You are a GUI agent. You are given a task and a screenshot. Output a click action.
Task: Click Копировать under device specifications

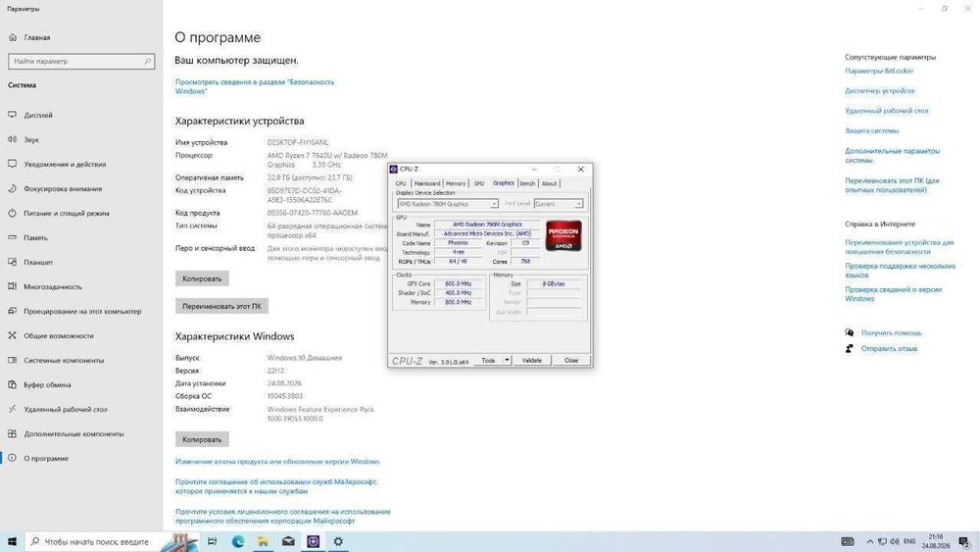[202, 278]
